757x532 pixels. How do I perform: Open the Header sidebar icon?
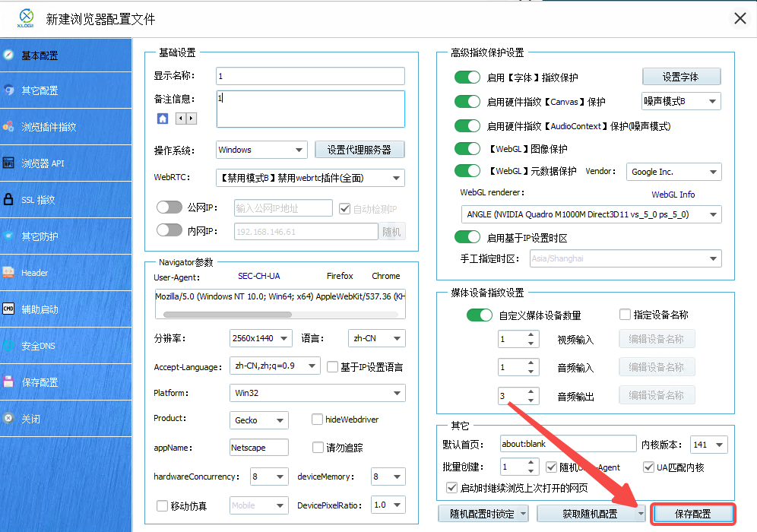point(8,272)
